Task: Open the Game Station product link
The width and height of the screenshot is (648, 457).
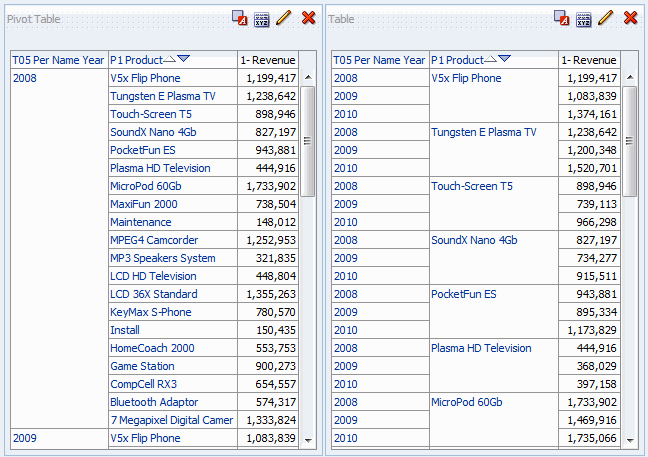Action: (x=141, y=366)
